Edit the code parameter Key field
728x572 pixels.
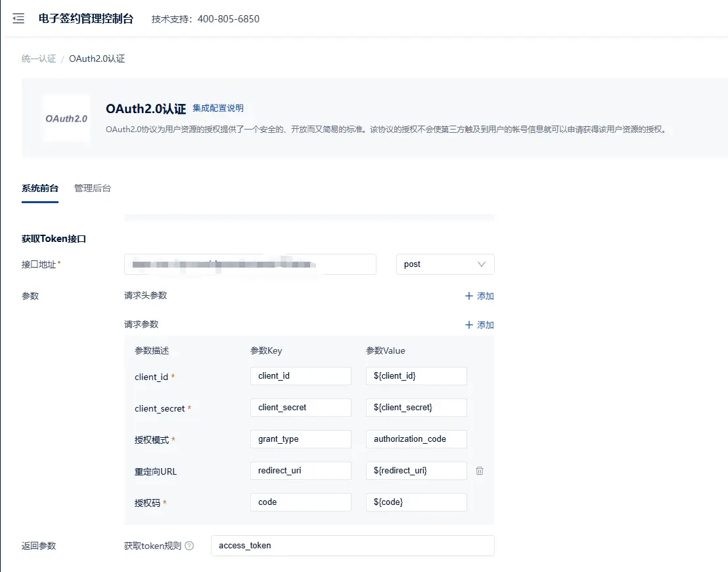[x=300, y=502]
